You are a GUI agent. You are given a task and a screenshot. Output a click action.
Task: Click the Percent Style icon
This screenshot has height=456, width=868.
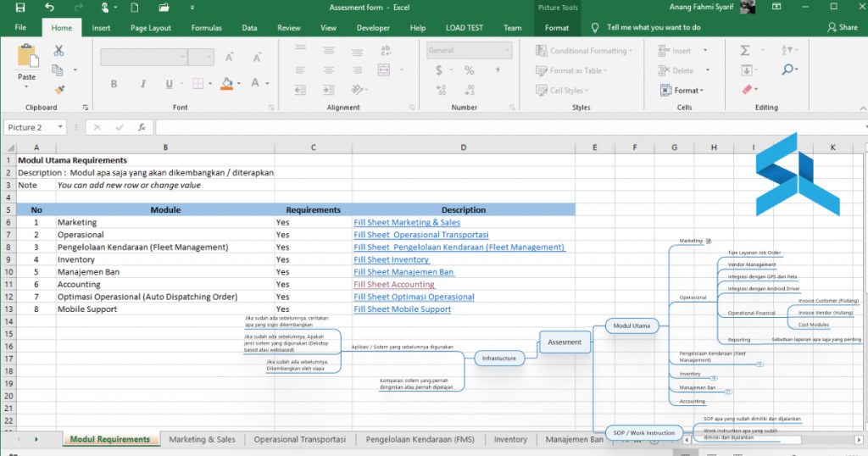(x=469, y=70)
